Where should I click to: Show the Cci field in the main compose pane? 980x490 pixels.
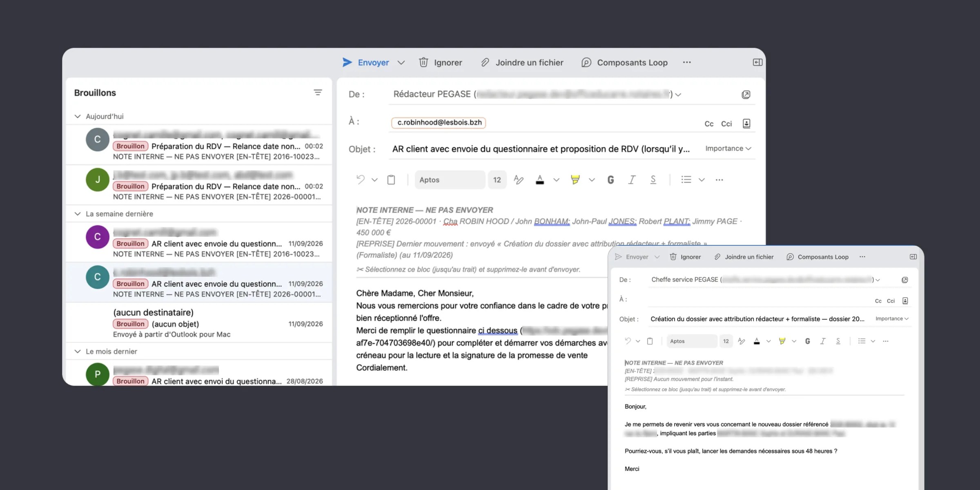pos(726,124)
